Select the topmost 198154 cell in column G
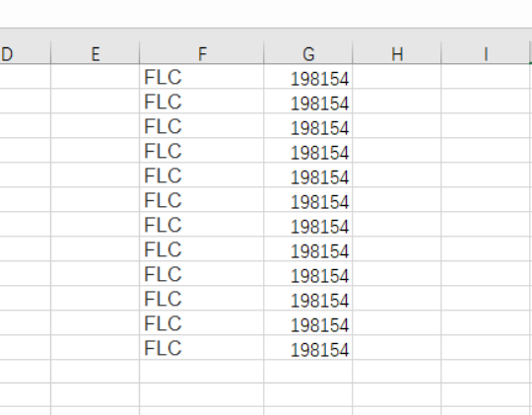 click(308, 77)
